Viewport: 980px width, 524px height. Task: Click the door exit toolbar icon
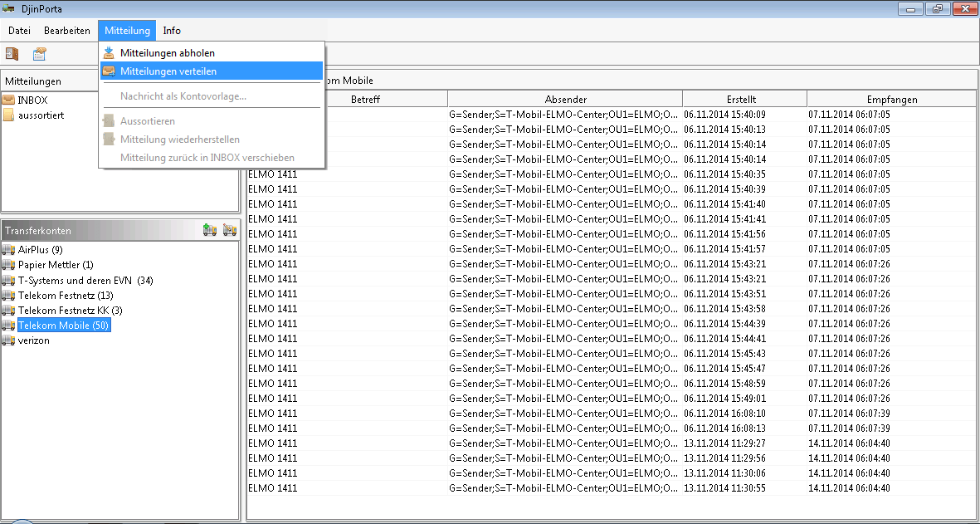pyautogui.click(x=12, y=54)
